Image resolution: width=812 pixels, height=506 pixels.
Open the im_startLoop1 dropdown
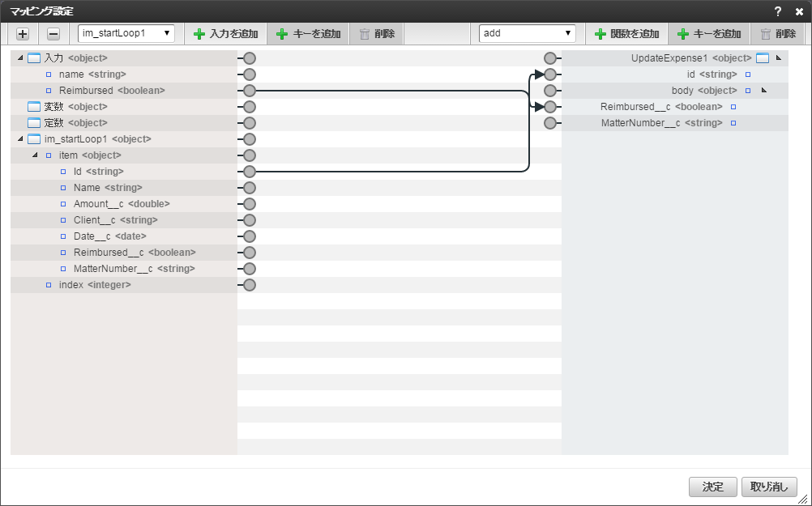coord(126,33)
